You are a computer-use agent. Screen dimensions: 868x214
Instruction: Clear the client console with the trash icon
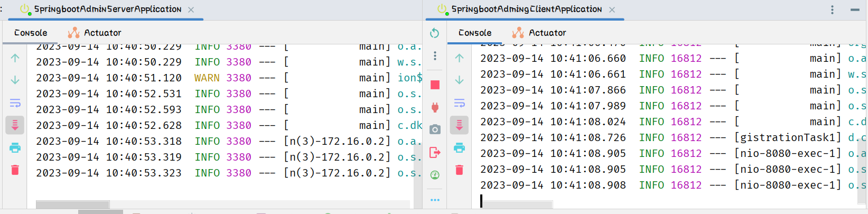459,170
